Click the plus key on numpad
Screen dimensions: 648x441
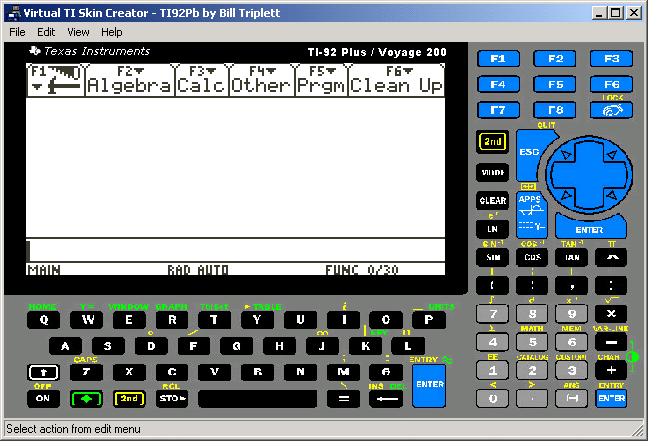[611, 370]
